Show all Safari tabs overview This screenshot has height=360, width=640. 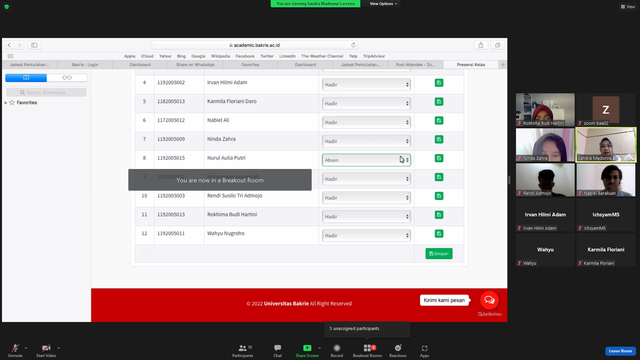pos(497,45)
